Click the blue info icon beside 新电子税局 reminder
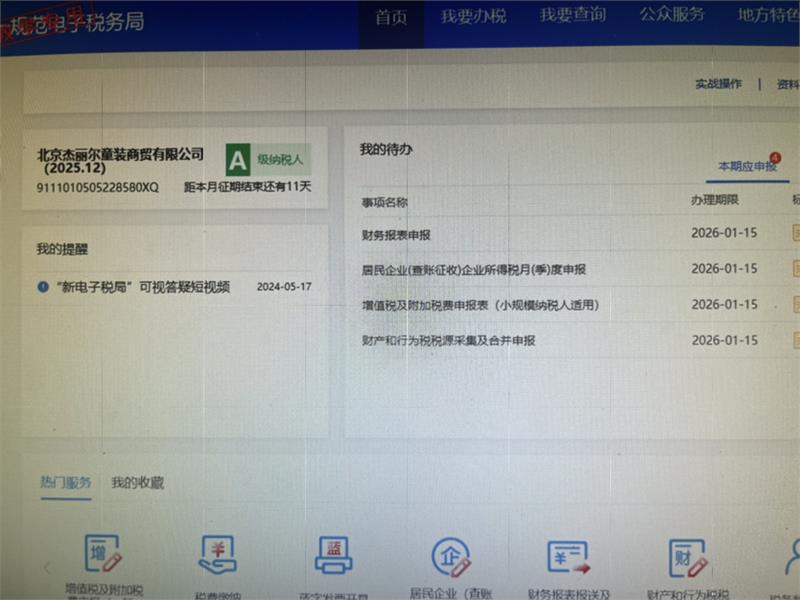 pyautogui.click(x=43, y=287)
